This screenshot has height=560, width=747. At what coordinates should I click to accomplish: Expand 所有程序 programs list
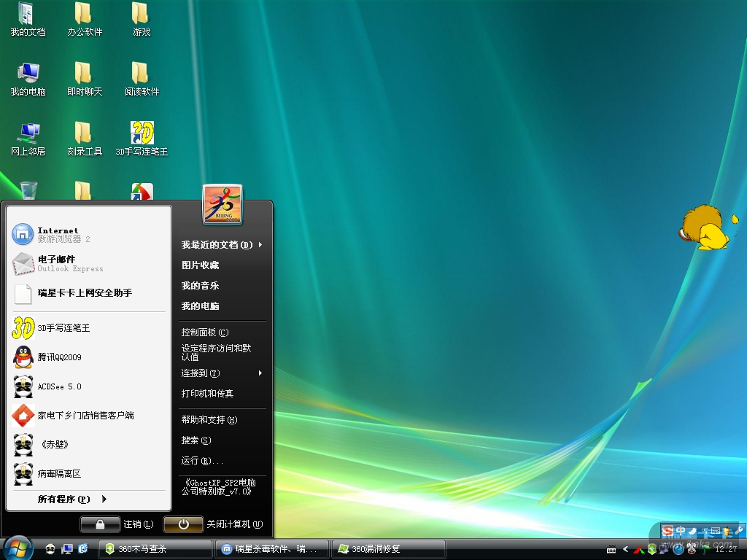point(72,499)
